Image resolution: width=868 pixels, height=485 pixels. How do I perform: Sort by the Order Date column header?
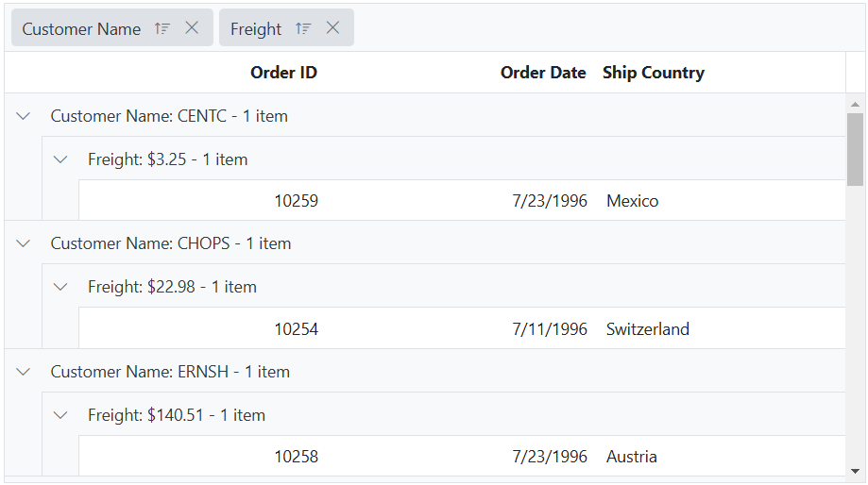(x=543, y=73)
